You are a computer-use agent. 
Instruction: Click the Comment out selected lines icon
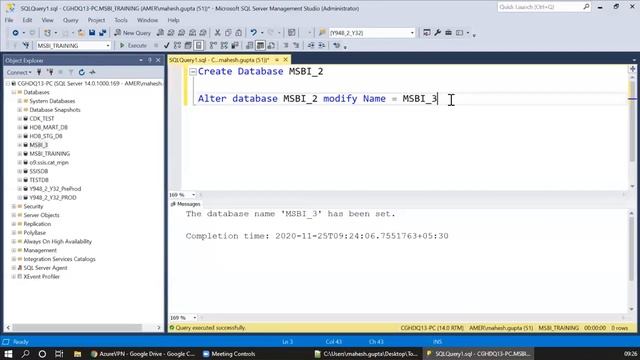coord(286,45)
